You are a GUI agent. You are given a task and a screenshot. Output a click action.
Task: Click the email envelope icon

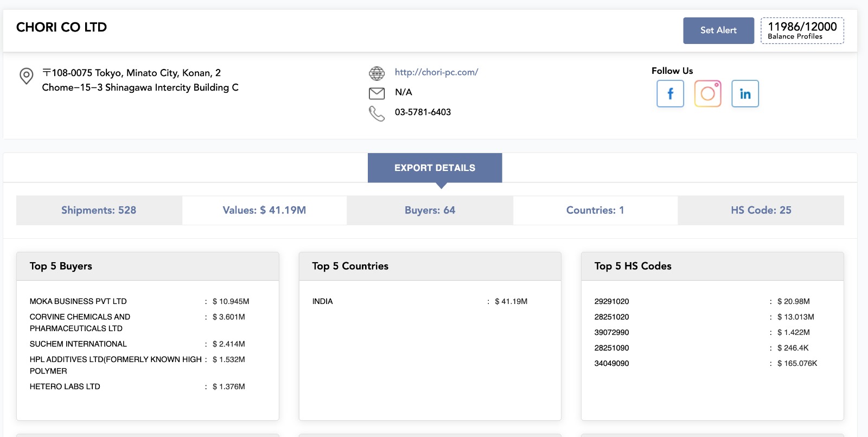pos(376,93)
